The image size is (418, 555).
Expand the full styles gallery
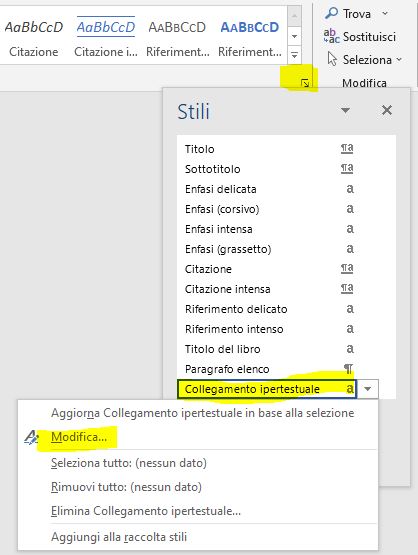pos(294,55)
